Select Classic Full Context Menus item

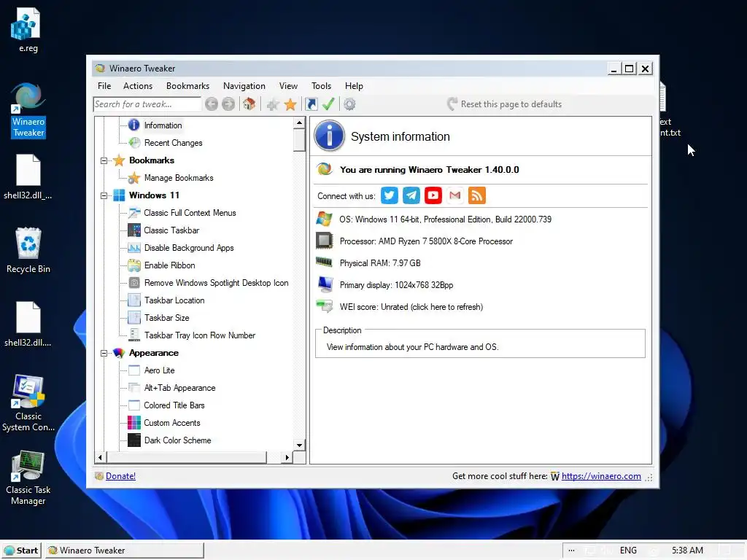(x=190, y=213)
